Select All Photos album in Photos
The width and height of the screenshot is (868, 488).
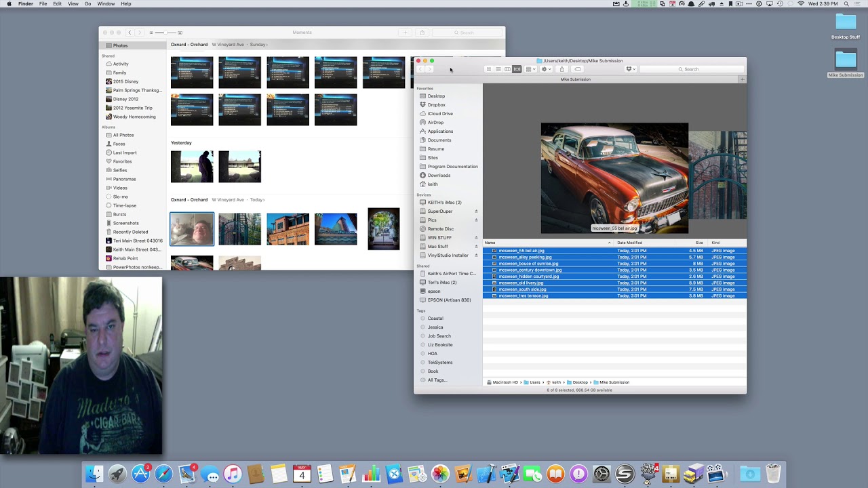point(123,135)
